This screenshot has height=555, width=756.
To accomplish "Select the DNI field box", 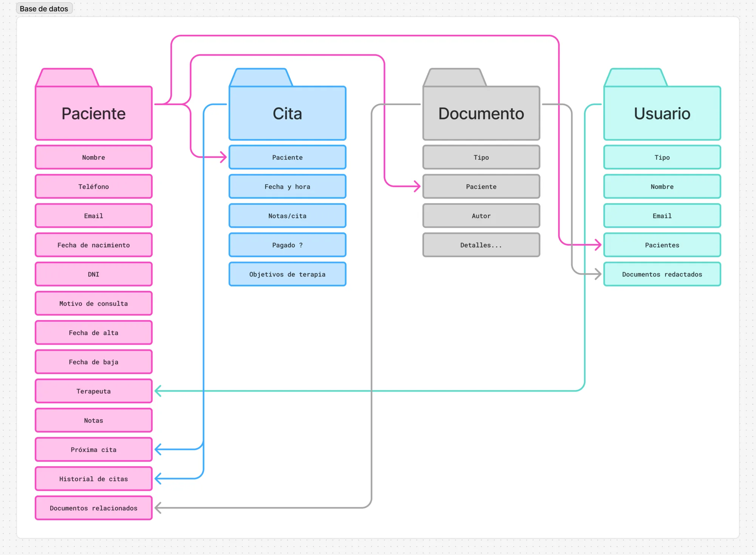I will (94, 274).
